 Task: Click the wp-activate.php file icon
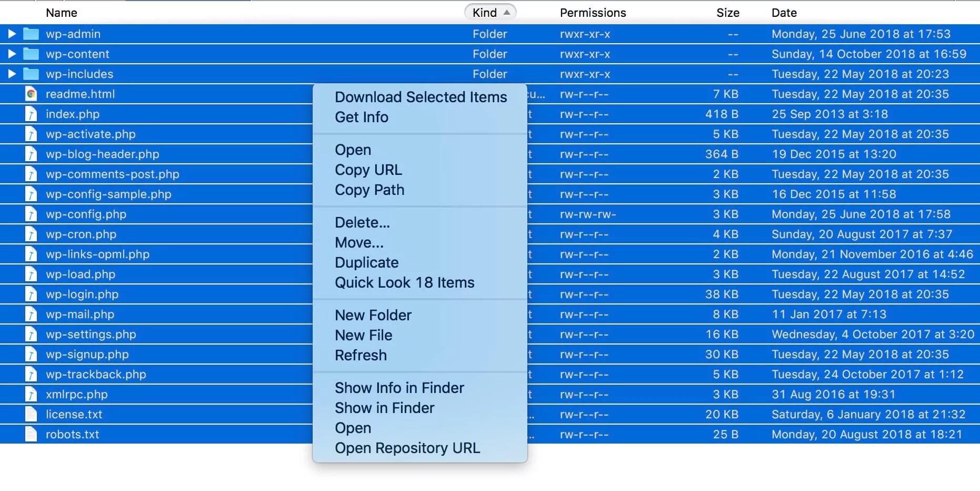(x=31, y=134)
